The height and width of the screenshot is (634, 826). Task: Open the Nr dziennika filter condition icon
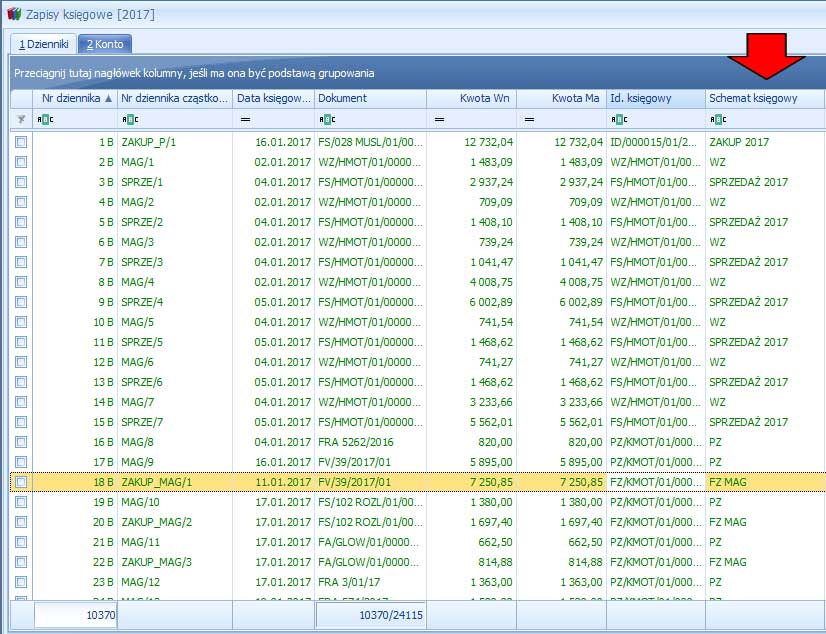(45, 120)
